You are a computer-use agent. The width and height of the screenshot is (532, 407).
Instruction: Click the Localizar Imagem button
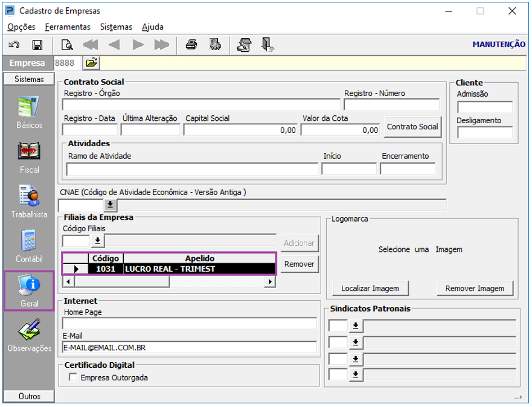tap(370, 288)
